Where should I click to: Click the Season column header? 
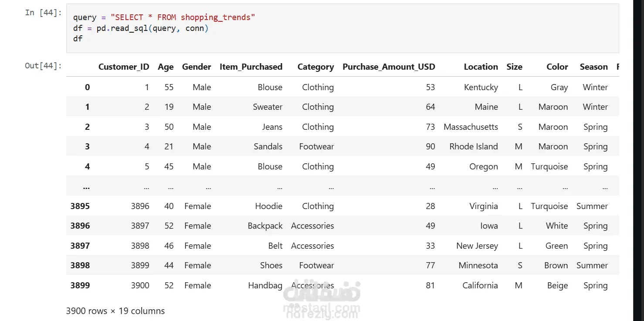point(593,67)
